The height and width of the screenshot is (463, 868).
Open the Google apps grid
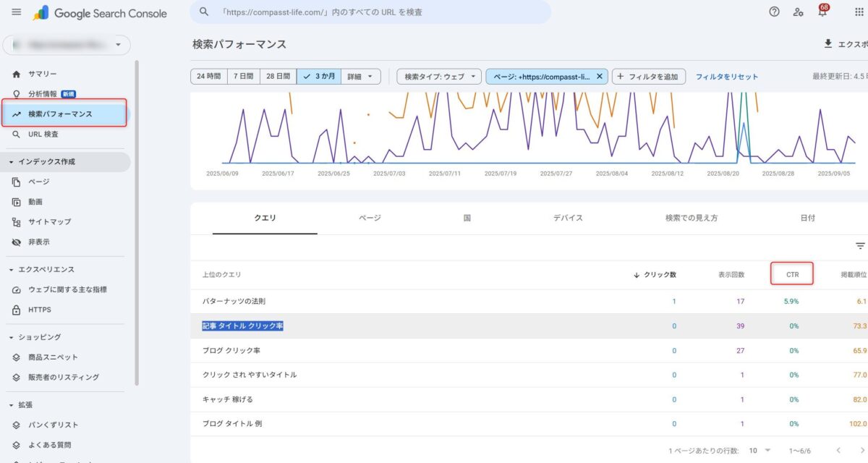click(858, 12)
